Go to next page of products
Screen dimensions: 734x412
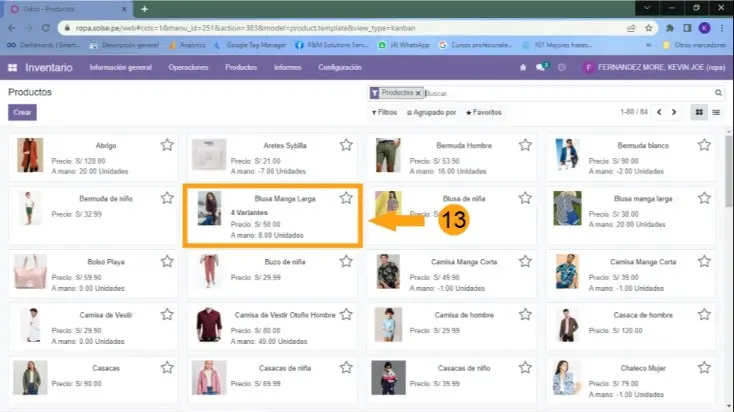point(675,112)
